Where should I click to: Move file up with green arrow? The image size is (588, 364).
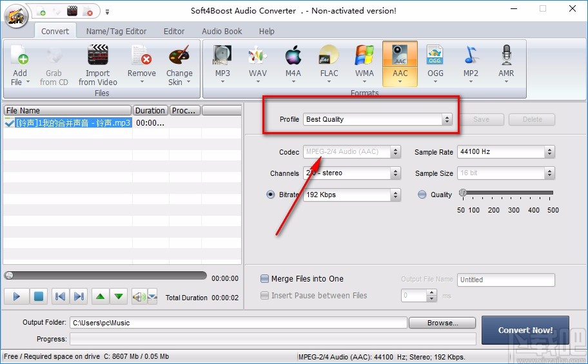pyautogui.click(x=100, y=296)
